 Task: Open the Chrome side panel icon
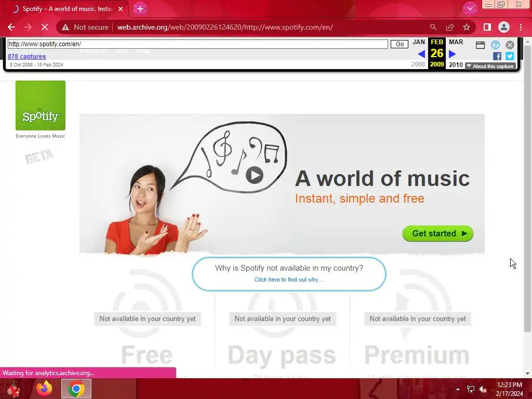coord(487,27)
